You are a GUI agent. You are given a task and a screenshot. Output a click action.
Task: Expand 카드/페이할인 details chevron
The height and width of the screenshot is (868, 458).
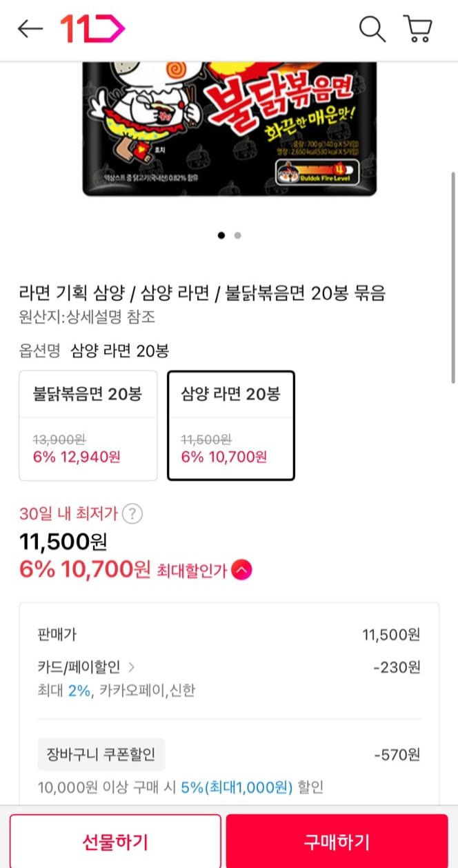click(x=132, y=667)
